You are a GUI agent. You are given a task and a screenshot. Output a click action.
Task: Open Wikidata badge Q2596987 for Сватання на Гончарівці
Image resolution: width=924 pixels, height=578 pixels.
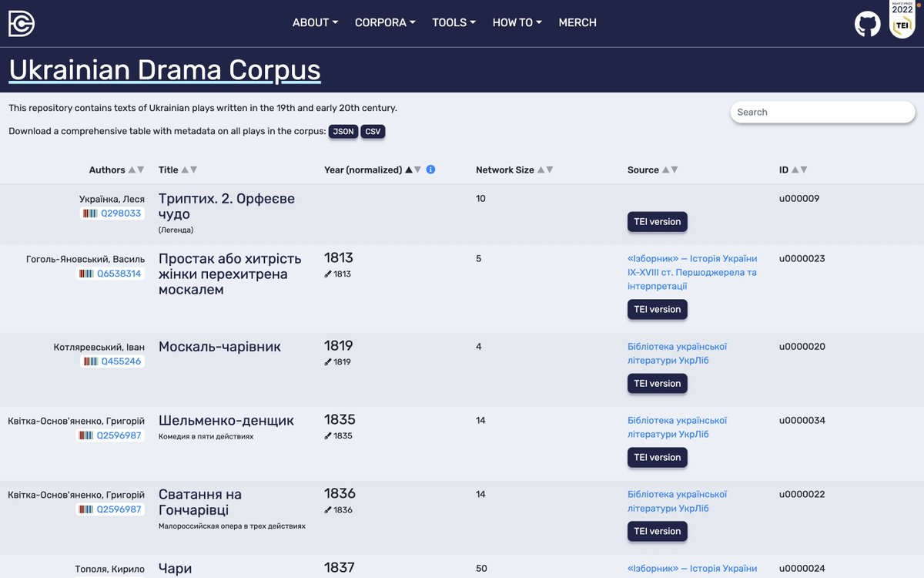[x=110, y=509]
